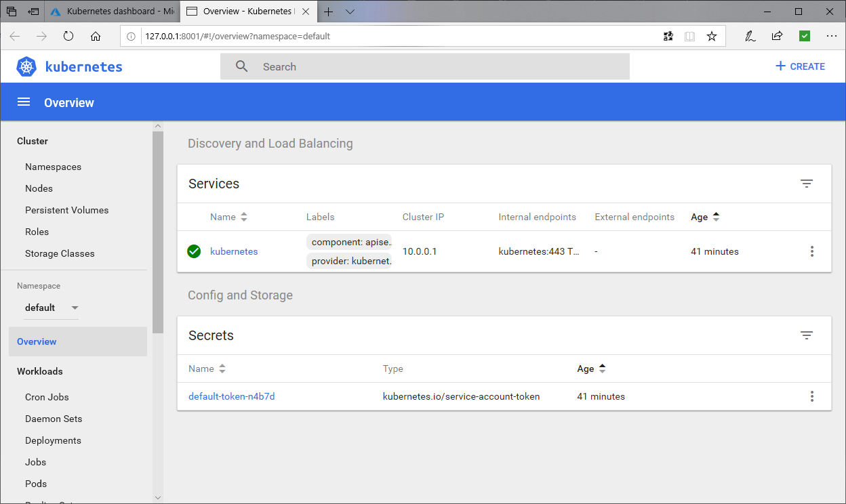Open the three-dot actions menu for default-token-n4b7d
This screenshot has width=846, height=504.
pos(812,396)
